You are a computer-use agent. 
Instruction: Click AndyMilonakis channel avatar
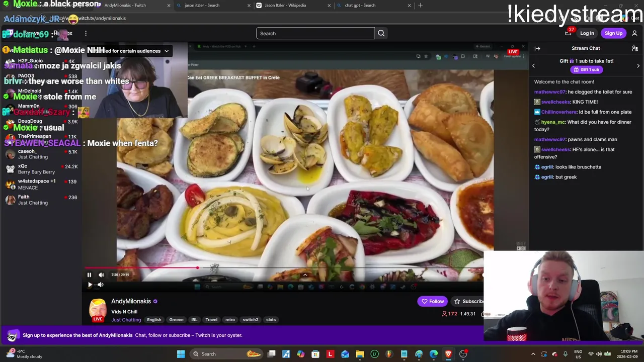tap(98, 309)
